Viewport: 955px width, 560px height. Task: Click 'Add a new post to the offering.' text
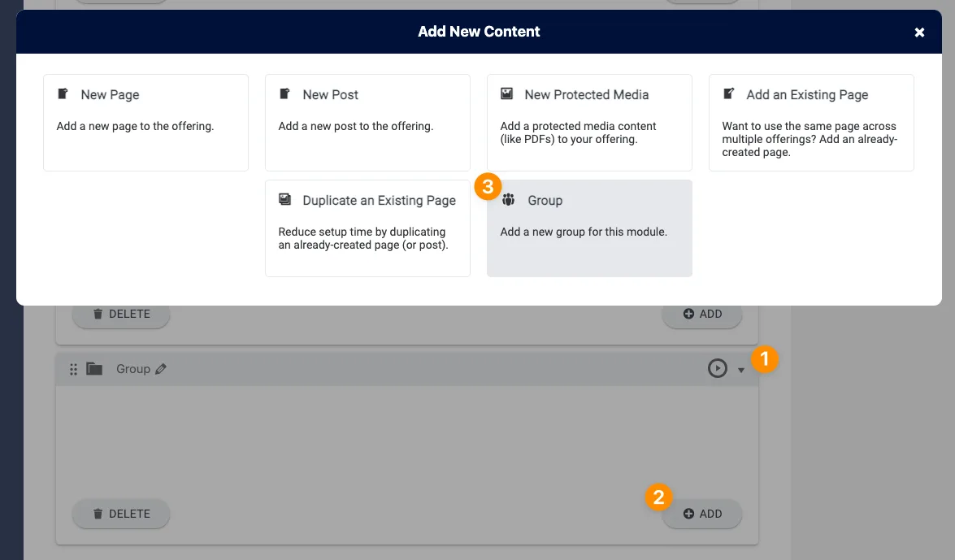click(x=356, y=126)
